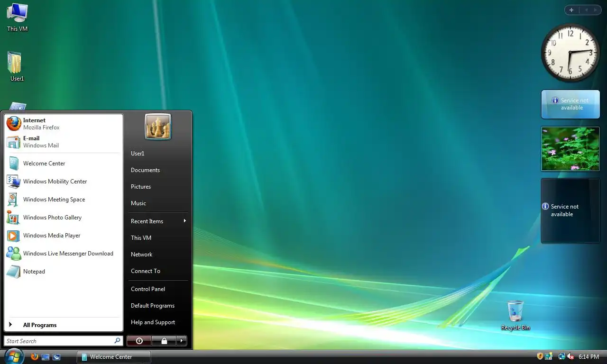Image resolution: width=607 pixels, height=364 pixels.
Task: Open Windows Live Messenger Download
Action: tap(64, 254)
